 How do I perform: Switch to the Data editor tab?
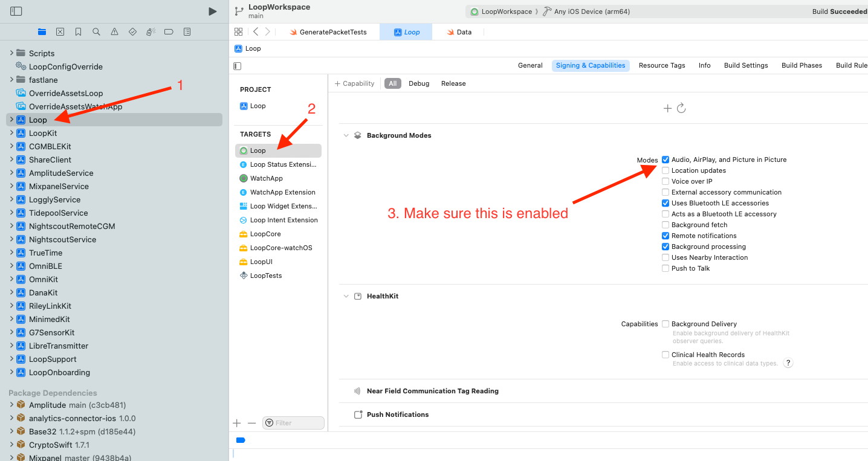[459, 32]
